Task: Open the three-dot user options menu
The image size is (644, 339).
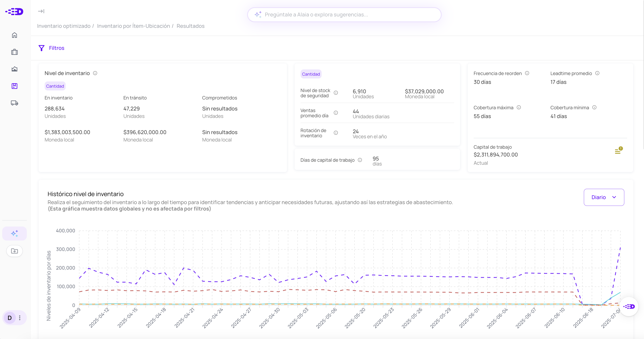Action: [x=20, y=318]
